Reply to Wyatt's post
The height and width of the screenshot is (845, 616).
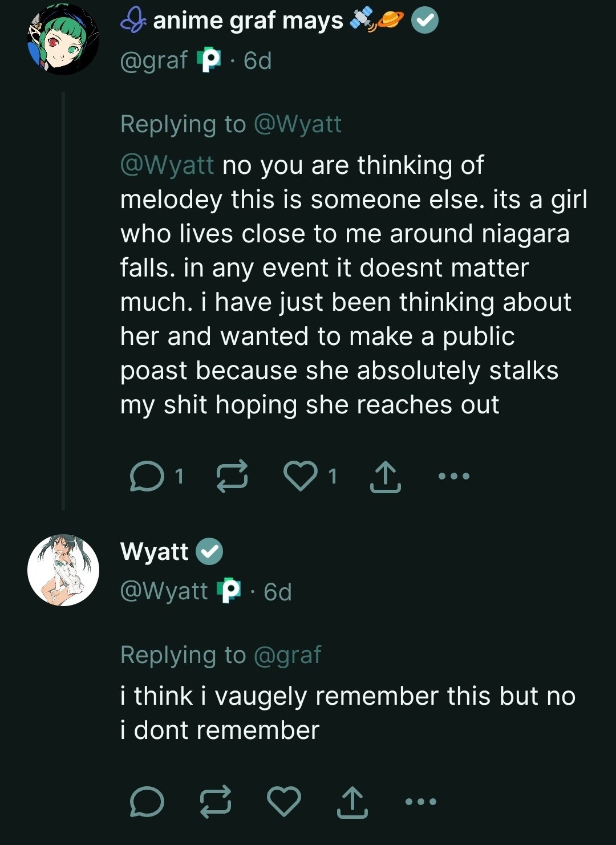[147, 802]
